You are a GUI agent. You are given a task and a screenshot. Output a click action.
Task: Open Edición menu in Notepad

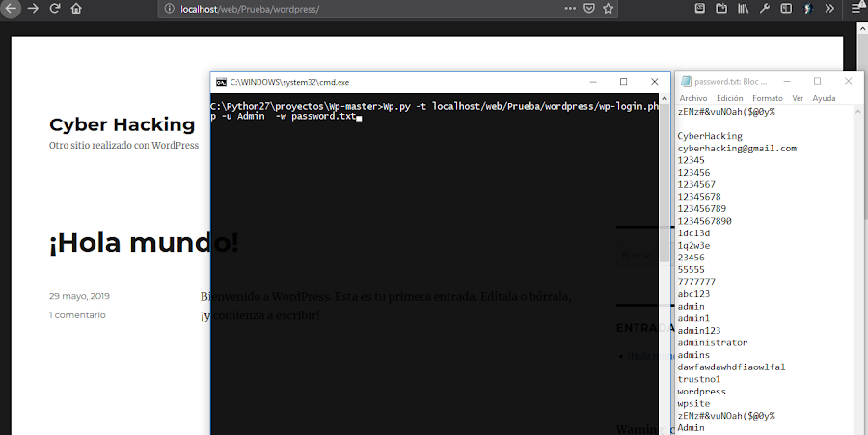coord(730,98)
